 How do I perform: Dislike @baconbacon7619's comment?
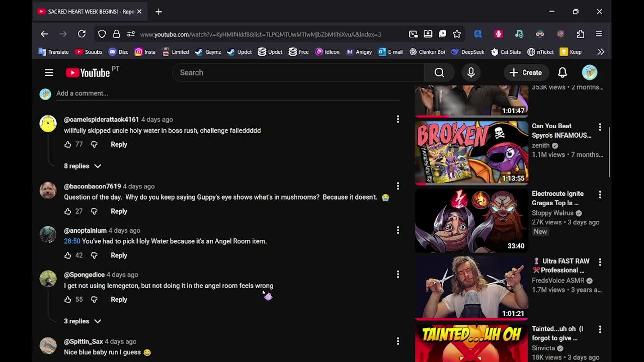[x=94, y=211]
